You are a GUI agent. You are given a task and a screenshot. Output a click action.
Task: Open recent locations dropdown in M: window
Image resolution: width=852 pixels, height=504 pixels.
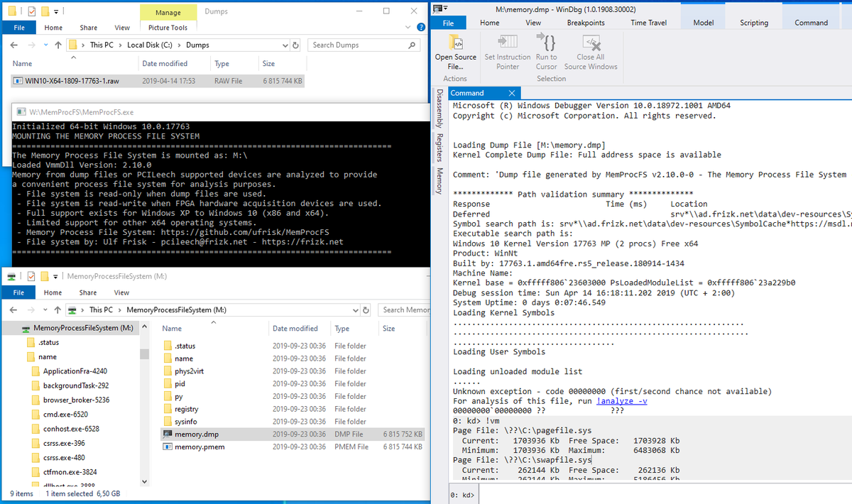click(x=45, y=309)
